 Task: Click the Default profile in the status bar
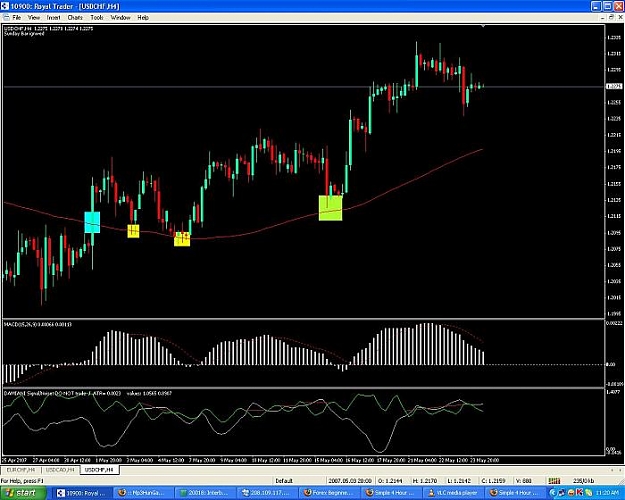point(284,481)
